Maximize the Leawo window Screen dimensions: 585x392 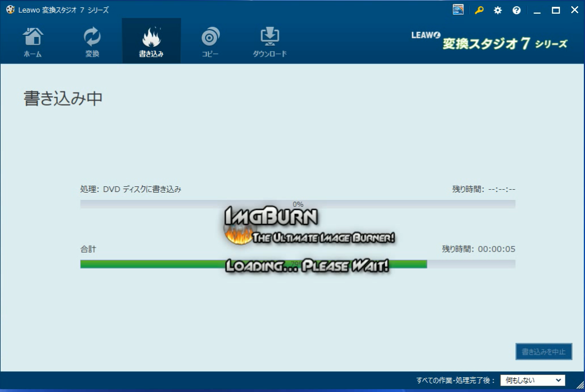point(555,10)
